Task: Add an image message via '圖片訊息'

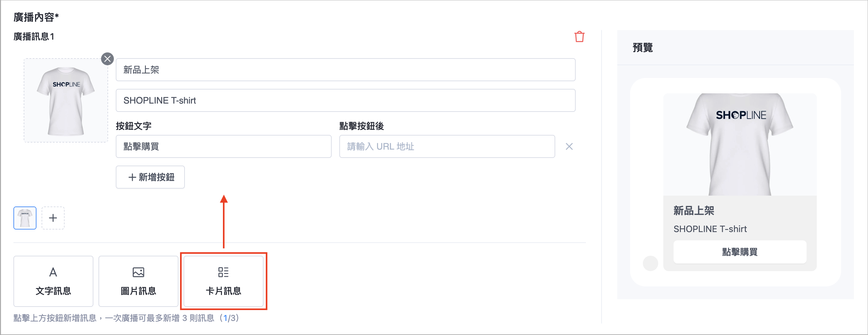Action: pos(138,281)
